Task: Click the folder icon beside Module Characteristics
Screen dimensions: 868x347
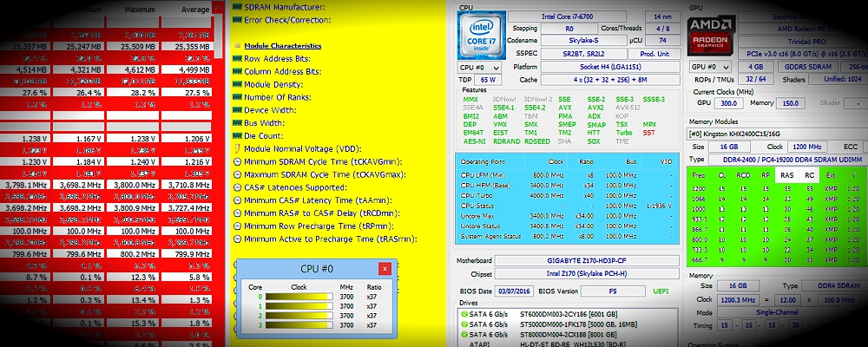Action: click(238, 46)
